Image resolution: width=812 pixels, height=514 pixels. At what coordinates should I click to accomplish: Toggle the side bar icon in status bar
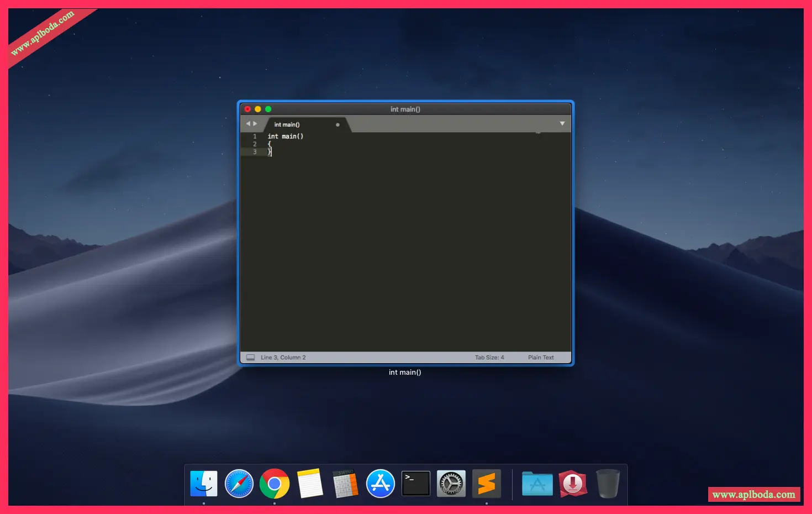click(x=250, y=358)
